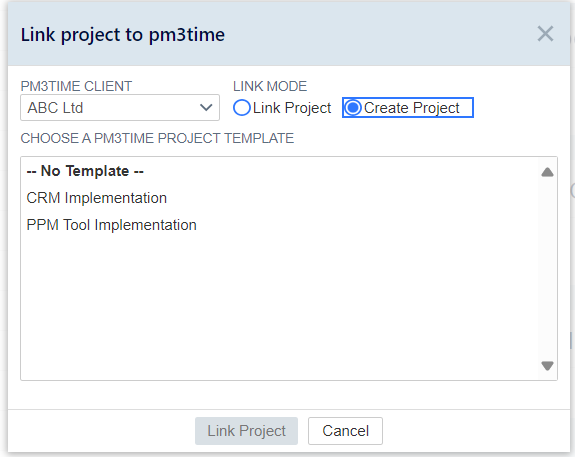This screenshot has height=457, width=575.
Task: Click the Create Project radio label text
Action: 411,108
